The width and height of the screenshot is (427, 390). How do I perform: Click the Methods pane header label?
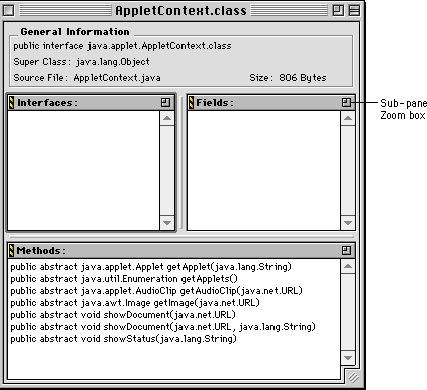[x=41, y=251]
